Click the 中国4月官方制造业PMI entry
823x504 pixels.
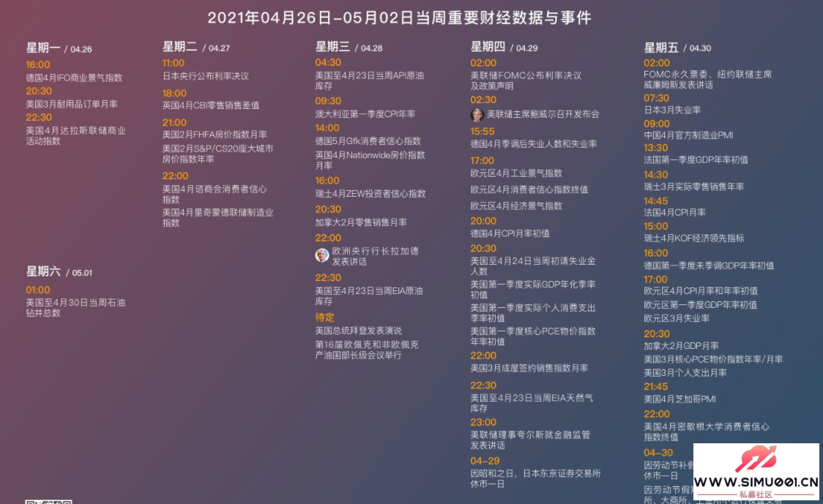point(688,135)
